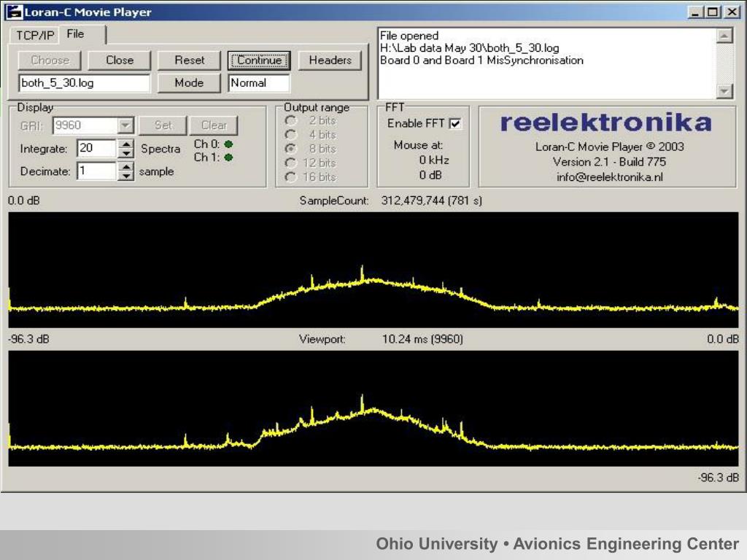Click the SampleCount value 312,479,744 (781 s)
This screenshot has width=747, height=560.
coord(432,201)
